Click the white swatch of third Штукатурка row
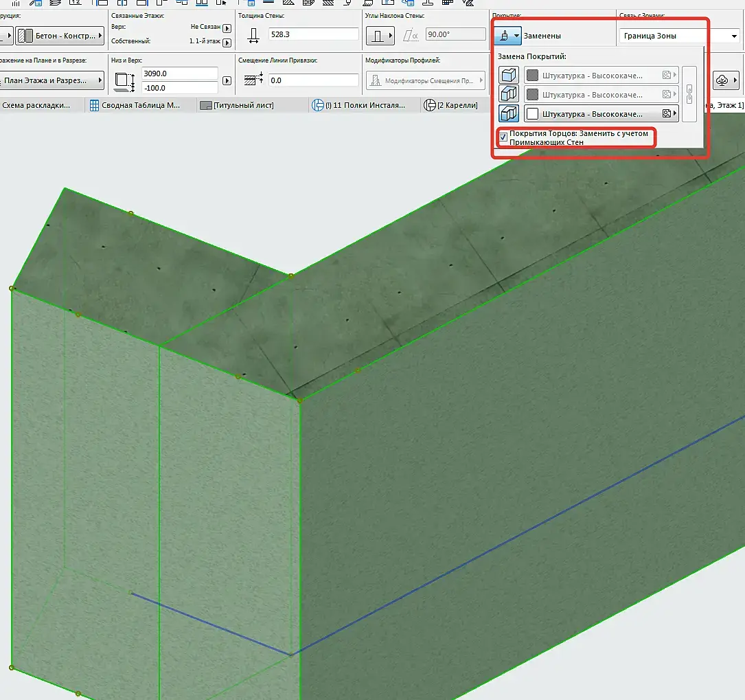Viewport: 745px width, 700px height. (x=533, y=113)
